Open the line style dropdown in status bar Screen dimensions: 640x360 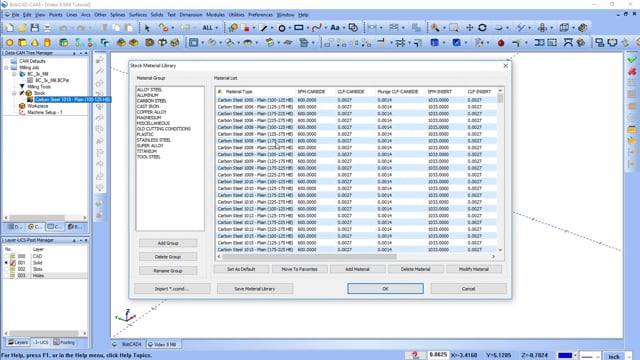598,356
